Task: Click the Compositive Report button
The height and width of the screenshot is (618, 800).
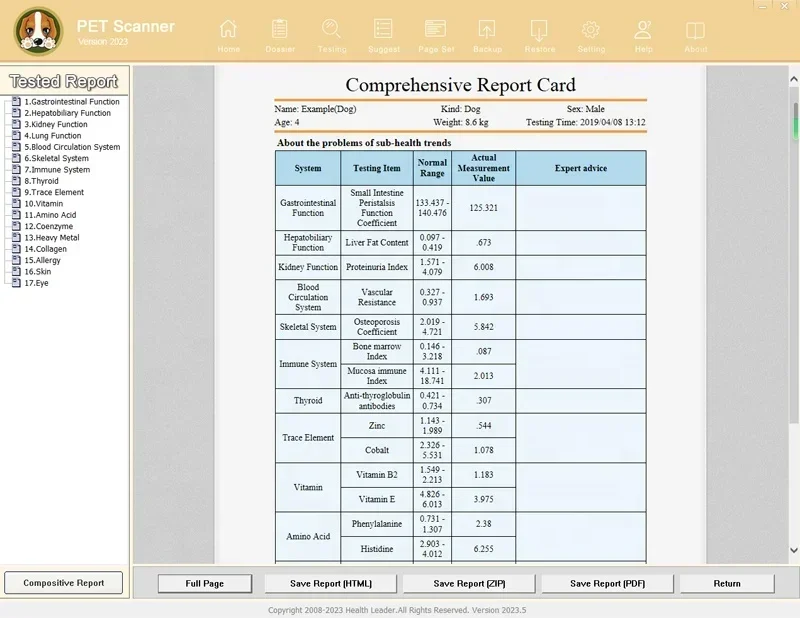Action: 63,583
